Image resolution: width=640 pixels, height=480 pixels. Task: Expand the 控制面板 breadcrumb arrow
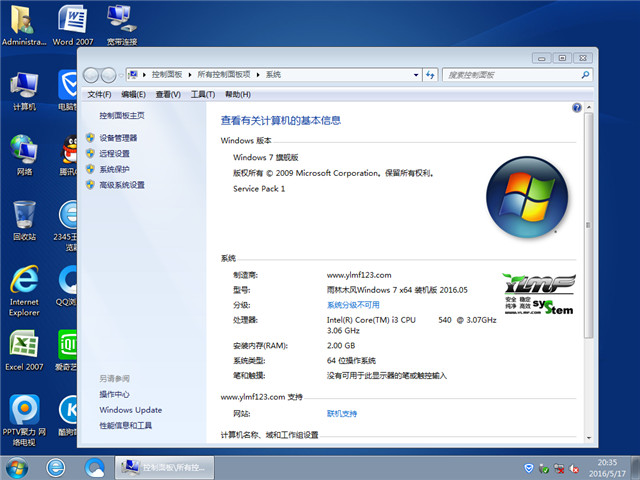pos(189,74)
